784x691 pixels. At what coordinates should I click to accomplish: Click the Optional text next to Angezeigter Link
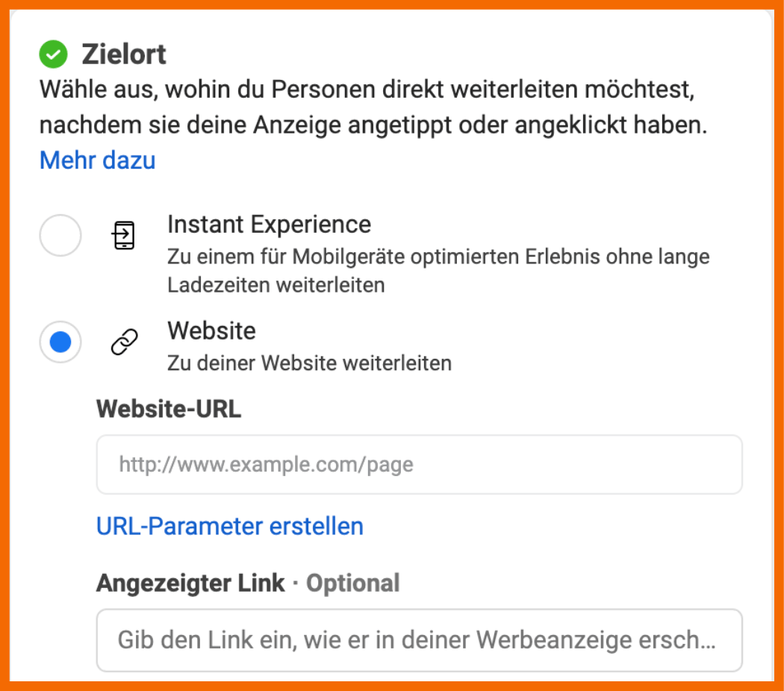353,583
